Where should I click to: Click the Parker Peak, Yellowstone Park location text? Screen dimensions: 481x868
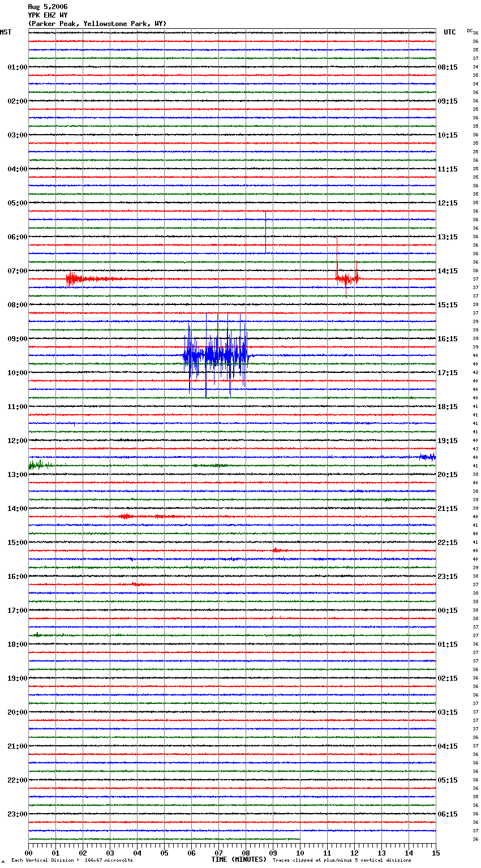pos(97,24)
